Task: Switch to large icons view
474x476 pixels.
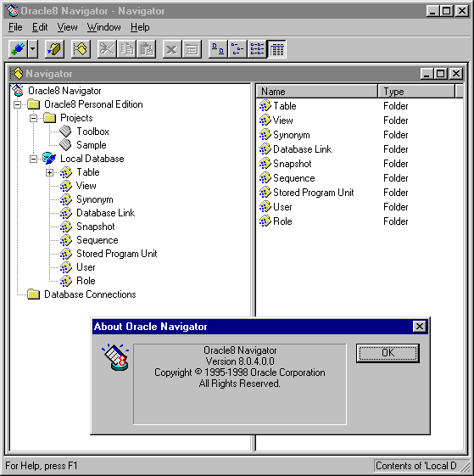Action: [218, 49]
